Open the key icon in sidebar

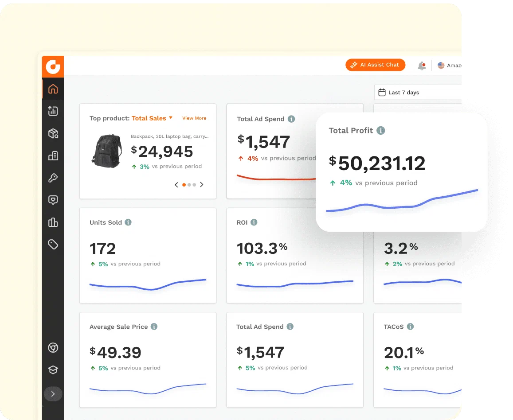tap(53, 178)
